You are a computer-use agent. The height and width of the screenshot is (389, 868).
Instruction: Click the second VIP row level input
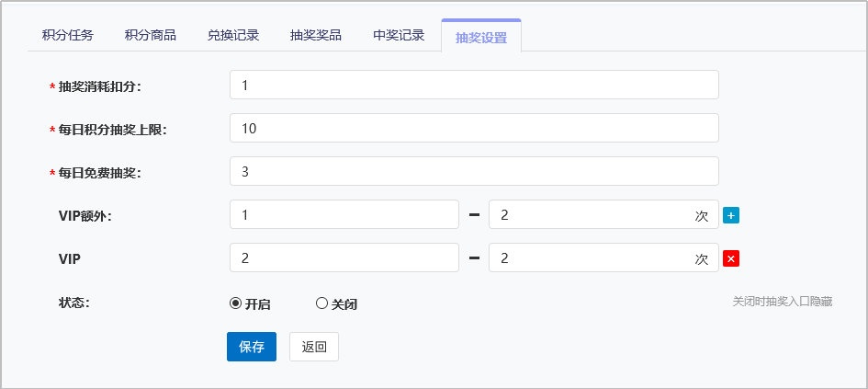344,257
